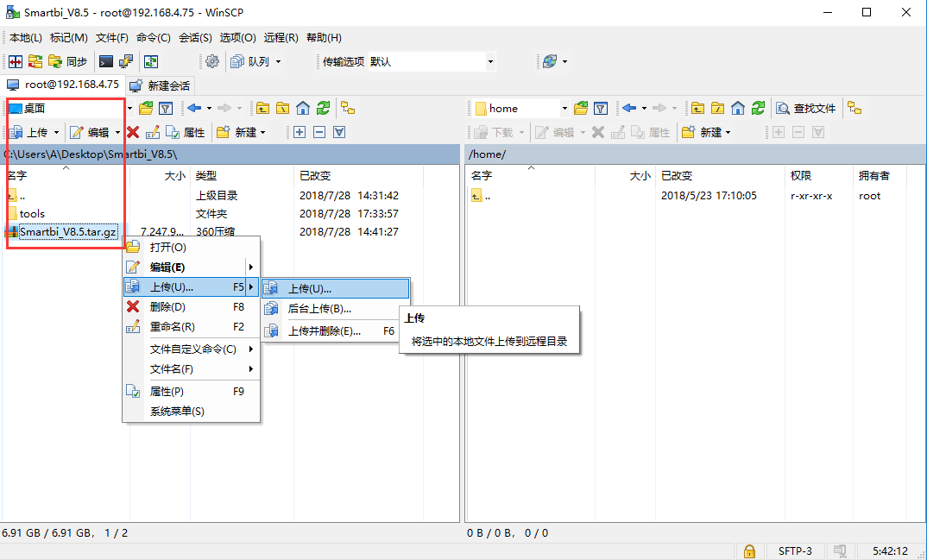Refresh the remote panel directory
The height and width of the screenshot is (560, 927).
pyautogui.click(x=758, y=108)
